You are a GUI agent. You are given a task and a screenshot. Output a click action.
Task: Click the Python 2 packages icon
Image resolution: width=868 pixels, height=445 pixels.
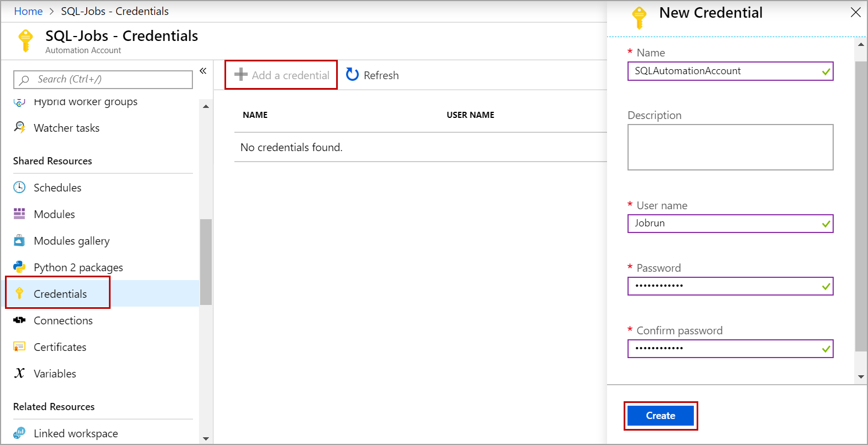[19, 267]
